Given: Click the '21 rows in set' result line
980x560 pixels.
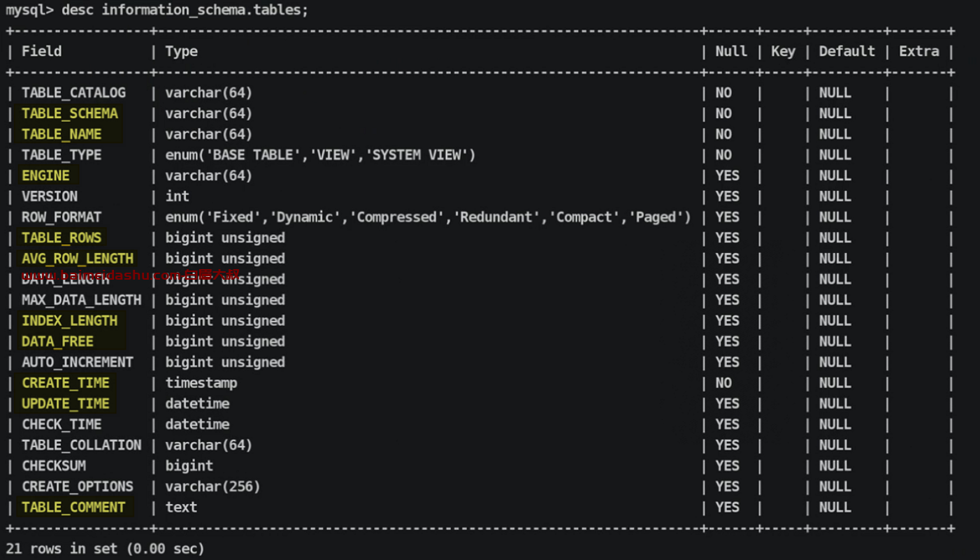Looking at the screenshot, I should tap(105, 549).
